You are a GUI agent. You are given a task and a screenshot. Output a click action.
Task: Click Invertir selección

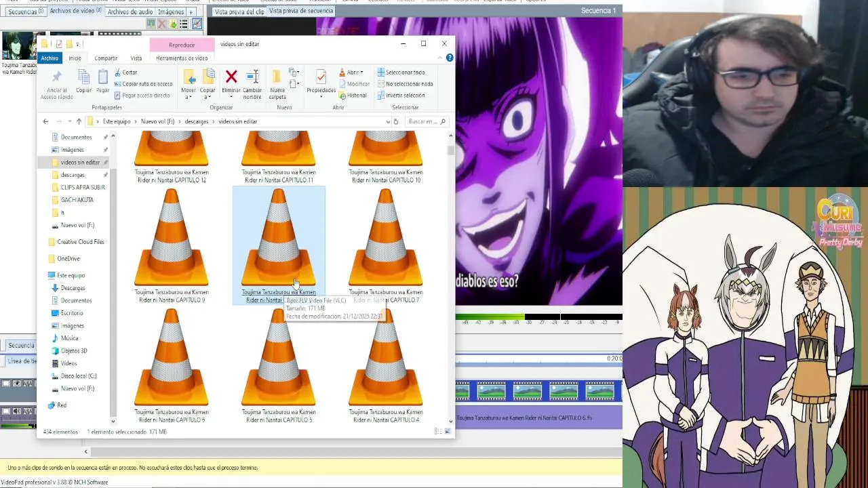tap(401, 96)
